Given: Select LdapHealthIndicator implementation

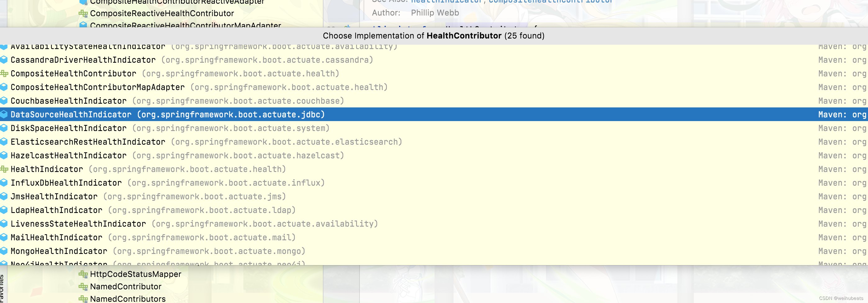Looking at the screenshot, I should pyautogui.click(x=434, y=210).
